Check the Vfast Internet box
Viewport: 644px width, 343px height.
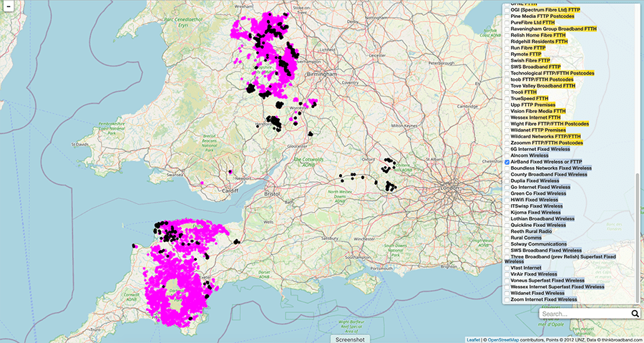507,268
